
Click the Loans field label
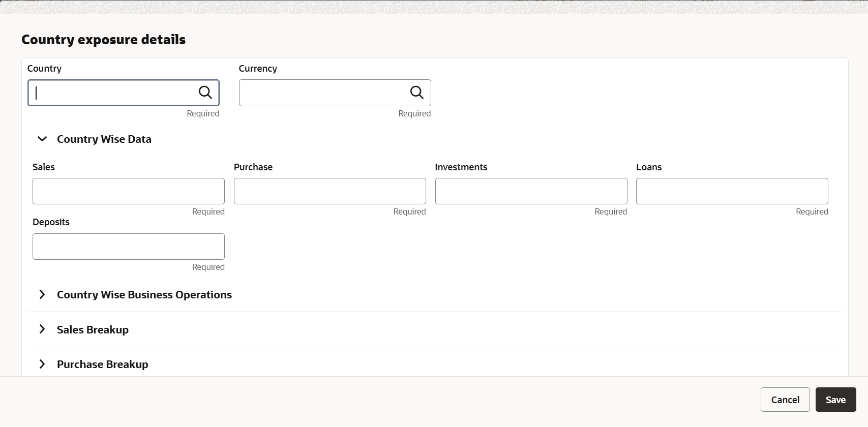[649, 167]
